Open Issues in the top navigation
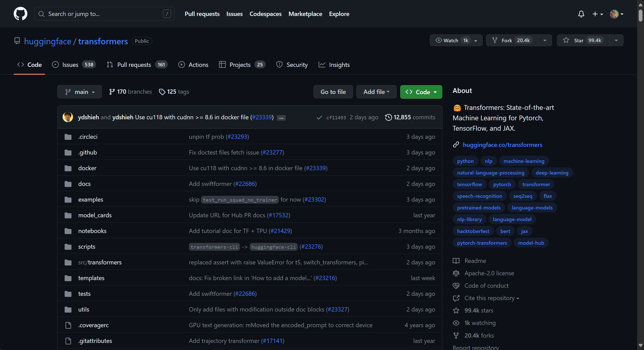Viewport: 644px width, 350px height. pyautogui.click(x=234, y=14)
